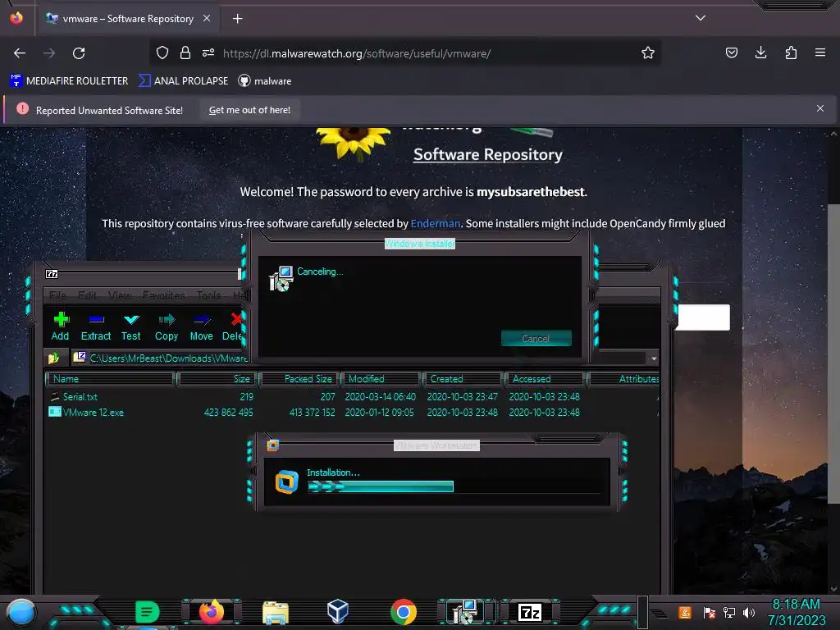Image resolution: width=840 pixels, height=630 pixels.
Task: Open the green notes app in taskbar
Action: (147, 612)
